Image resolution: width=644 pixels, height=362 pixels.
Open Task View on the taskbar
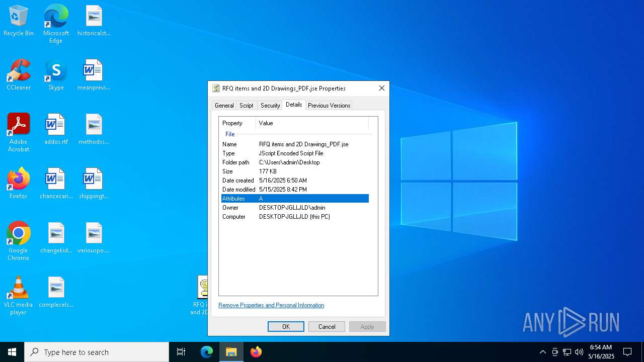click(x=181, y=352)
